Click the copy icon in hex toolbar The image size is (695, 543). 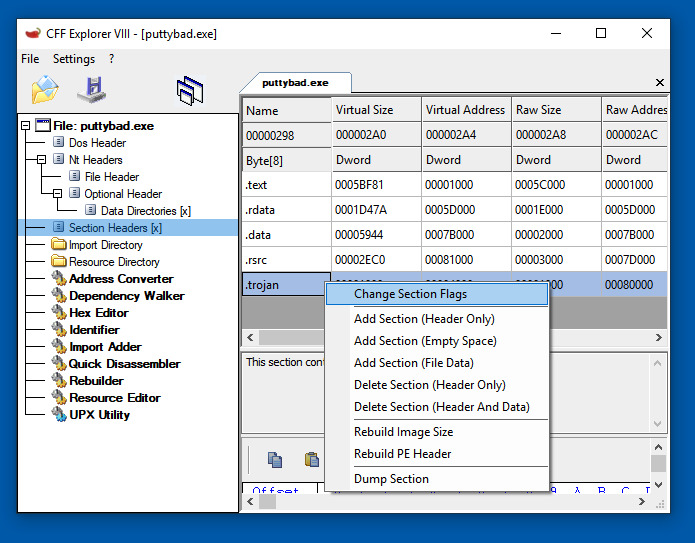(275, 460)
